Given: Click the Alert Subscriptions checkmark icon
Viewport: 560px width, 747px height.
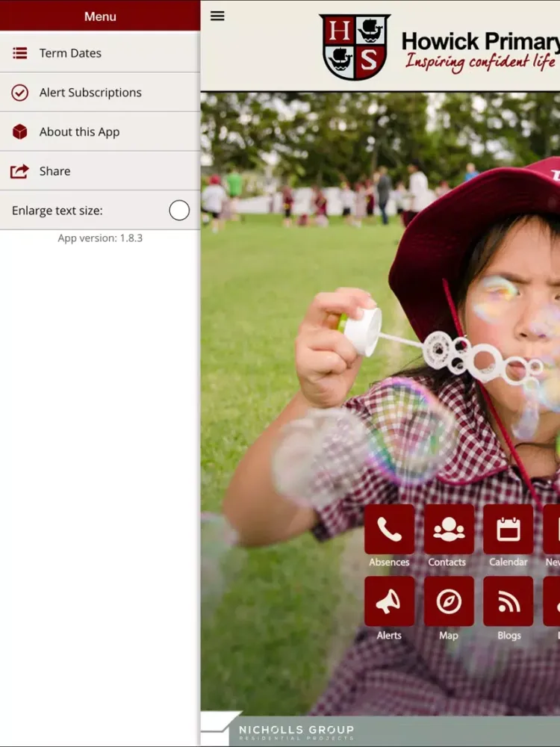Looking at the screenshot, I should coord(19,93).
